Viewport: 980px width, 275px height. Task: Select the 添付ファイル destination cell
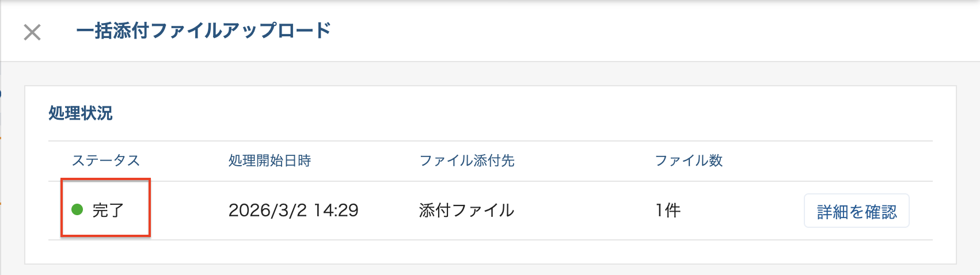[x=466, y=211]
